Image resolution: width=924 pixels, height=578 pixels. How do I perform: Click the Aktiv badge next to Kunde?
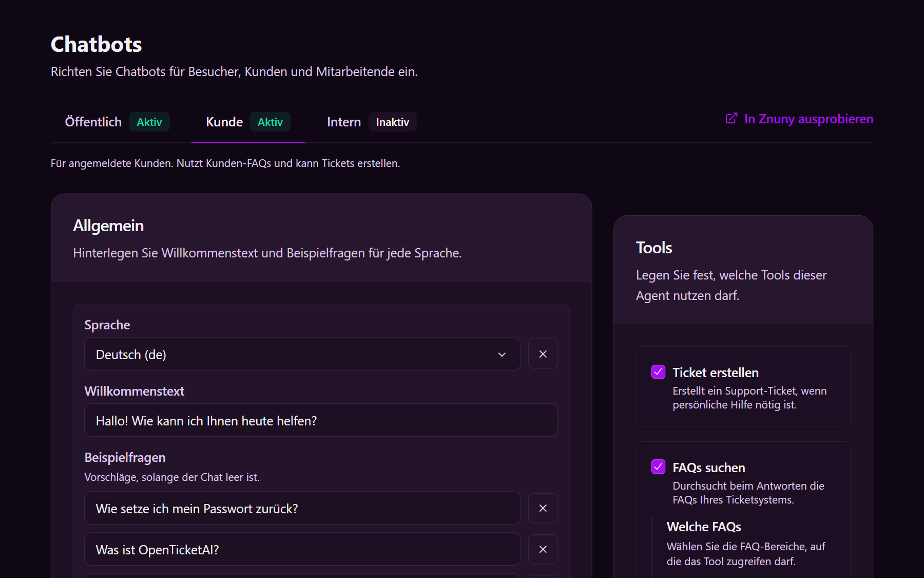coord(270,122)
